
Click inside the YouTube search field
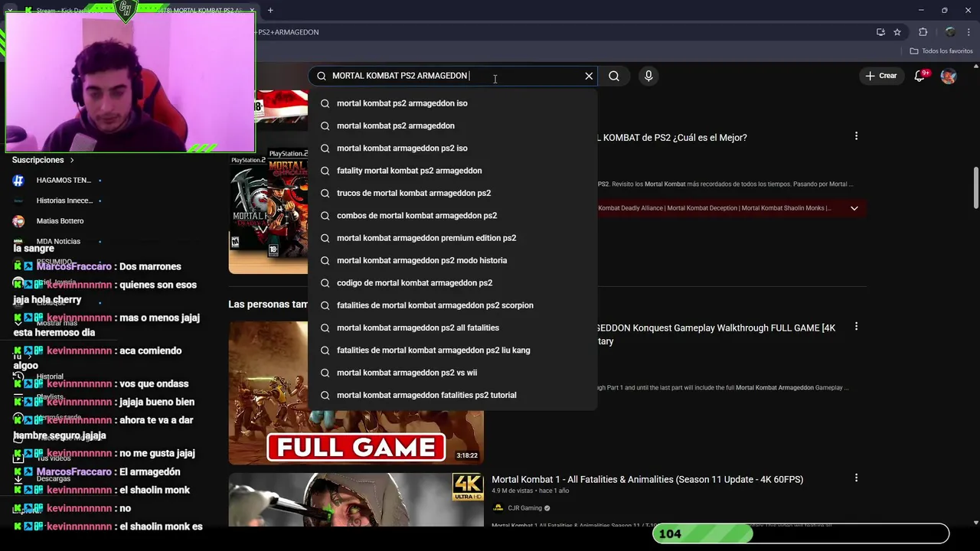pos(452,76)
